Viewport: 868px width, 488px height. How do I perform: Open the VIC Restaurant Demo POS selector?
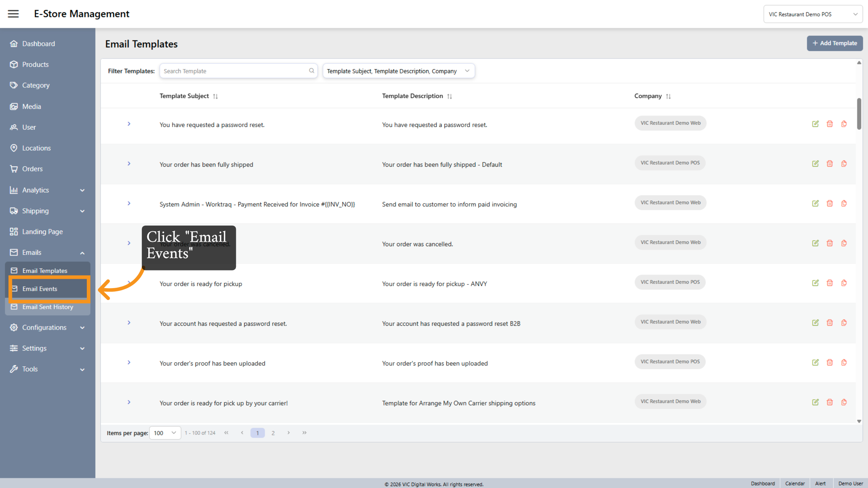tap(813, 14)
